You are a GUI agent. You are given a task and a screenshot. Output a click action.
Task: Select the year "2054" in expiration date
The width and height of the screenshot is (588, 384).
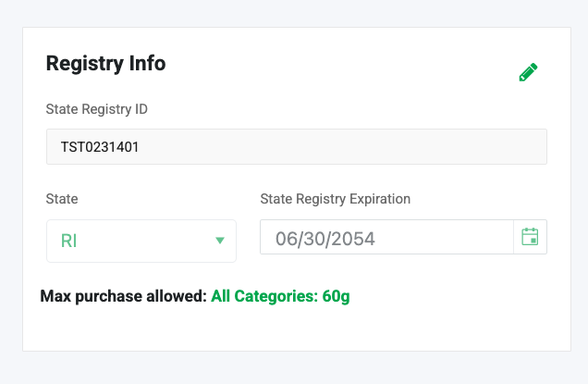click(x=354, y=238)
